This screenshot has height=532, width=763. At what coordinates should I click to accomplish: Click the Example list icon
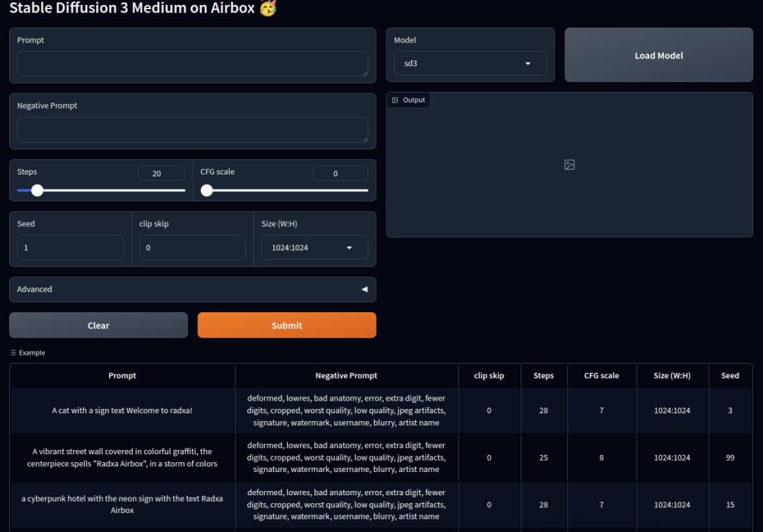coord(13,353)
